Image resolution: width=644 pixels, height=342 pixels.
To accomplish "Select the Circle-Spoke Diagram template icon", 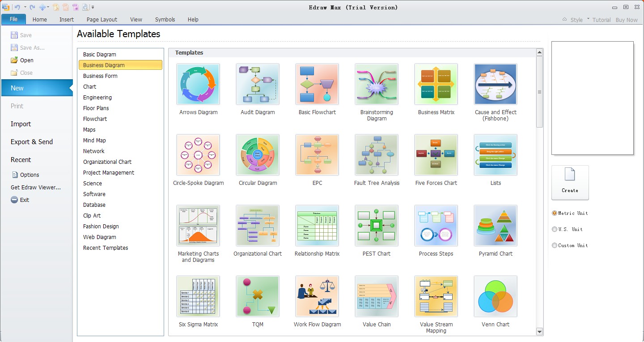I will coord(198,155).
